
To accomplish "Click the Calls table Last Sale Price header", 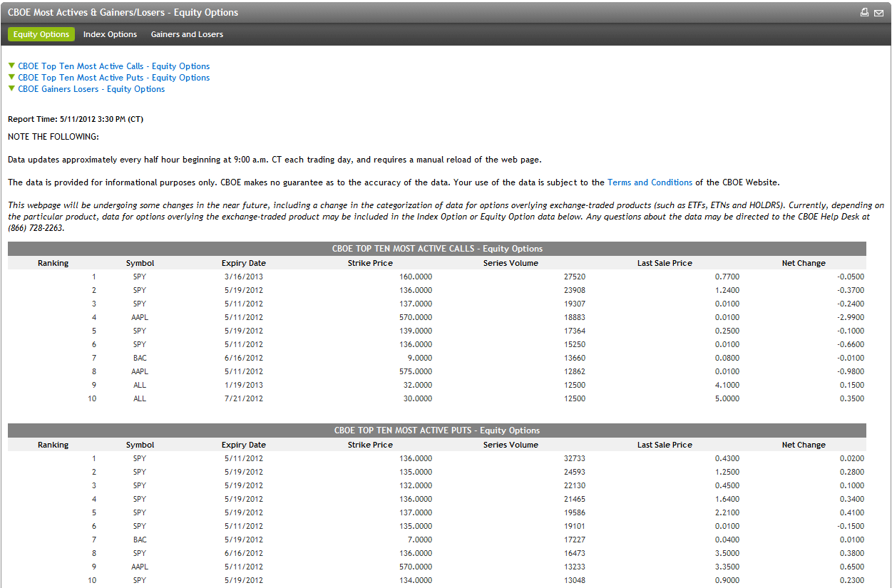I will pyautogui.click(x=665, y=263).
